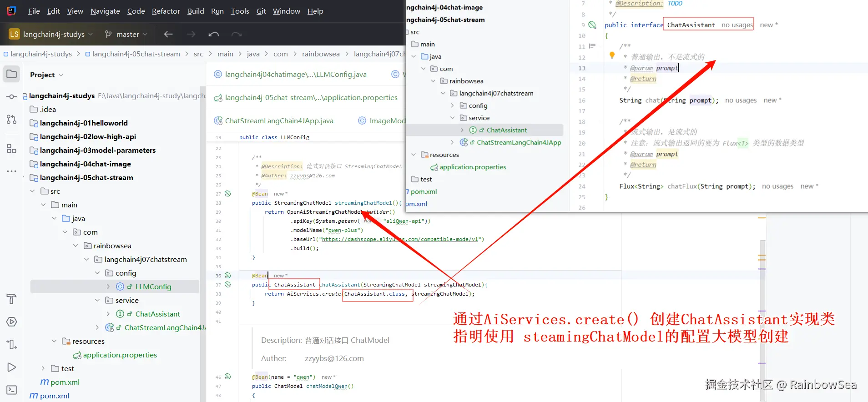This screenshot has width=868, height=402.
Task: Select application.properties in left project tree
Action: [x=120, y=355]
